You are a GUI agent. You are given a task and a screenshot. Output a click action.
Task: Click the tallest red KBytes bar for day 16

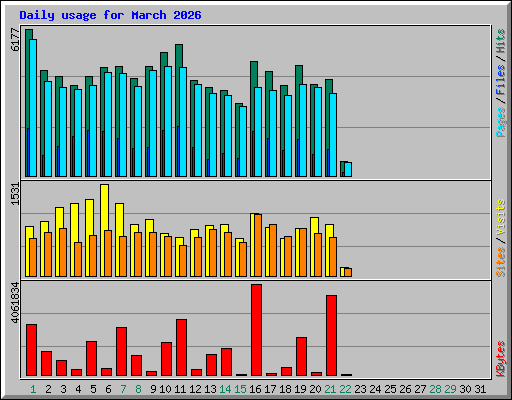pos(256,330)
